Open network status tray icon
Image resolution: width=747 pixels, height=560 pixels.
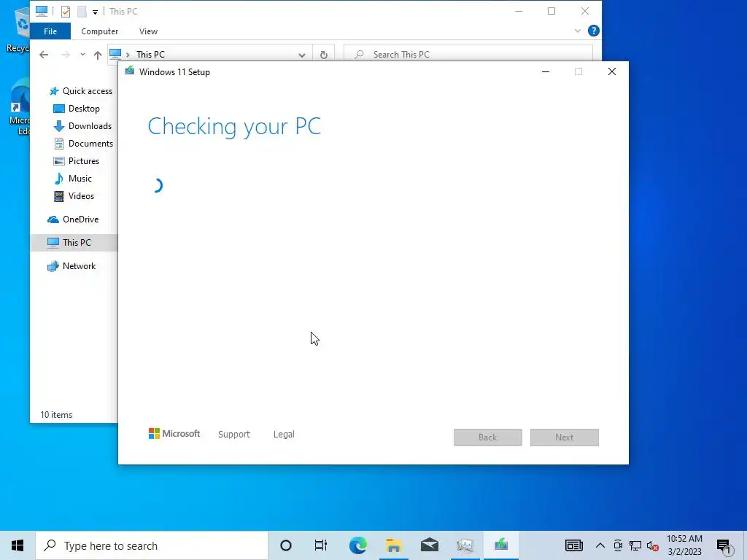(635, 545)
